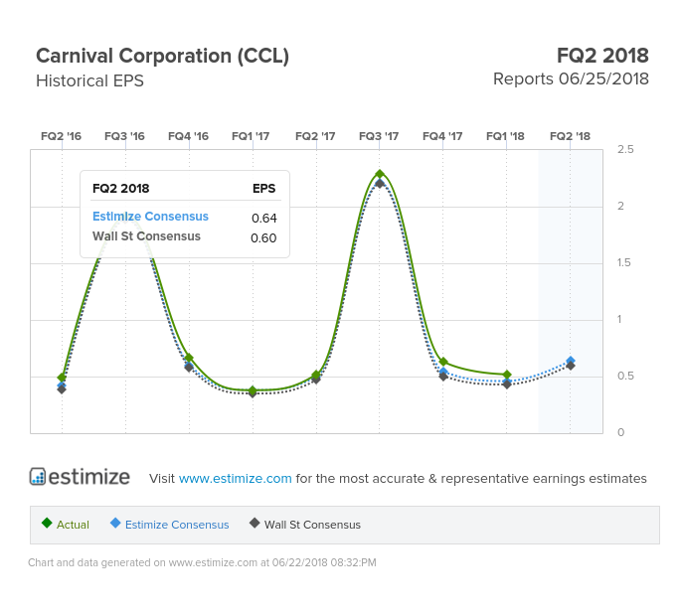The height and width of the screenshot is (616, 681).
Task: Toggle the Wall St Consensus legend item
Action: [305, 524]
